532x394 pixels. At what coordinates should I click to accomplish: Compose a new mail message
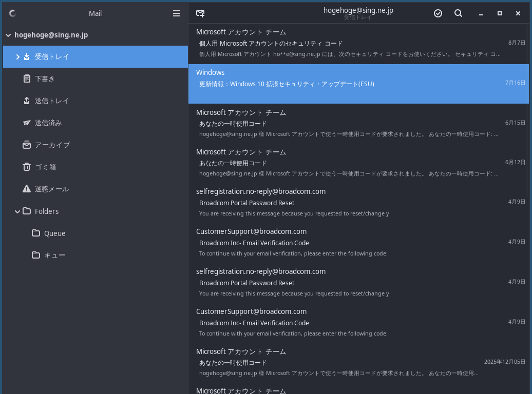(200, 13)
